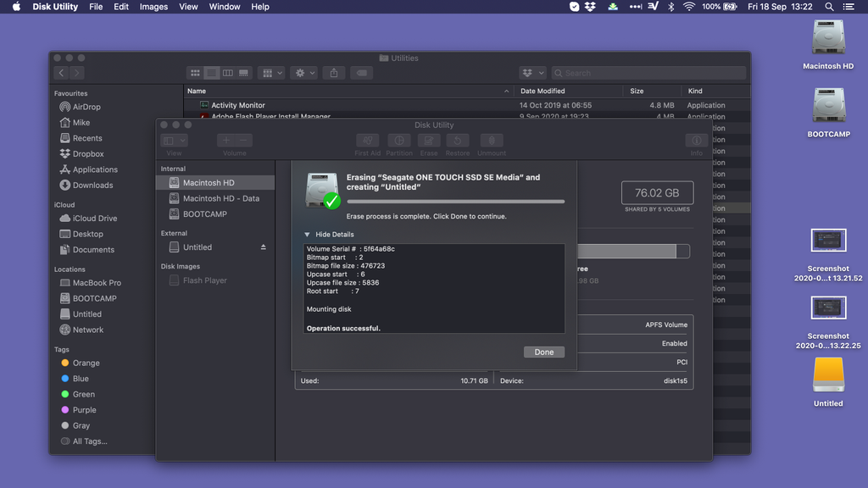Open the Images menu in the menu bar

pyautogui.click(x=153, y=7)
